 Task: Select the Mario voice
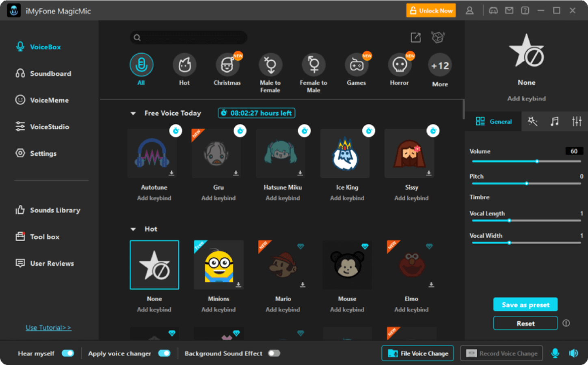283,265
